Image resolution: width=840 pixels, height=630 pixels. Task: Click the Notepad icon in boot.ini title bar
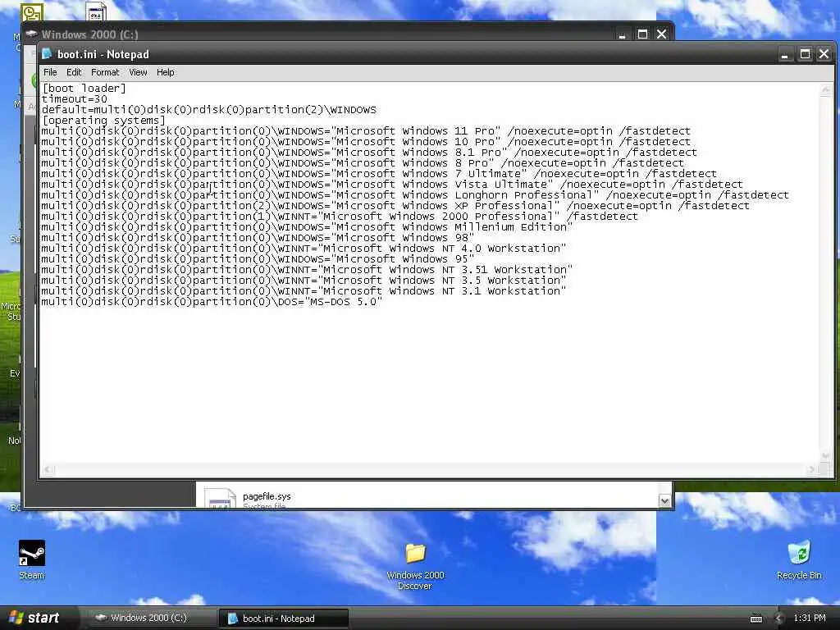coord(47,53)
